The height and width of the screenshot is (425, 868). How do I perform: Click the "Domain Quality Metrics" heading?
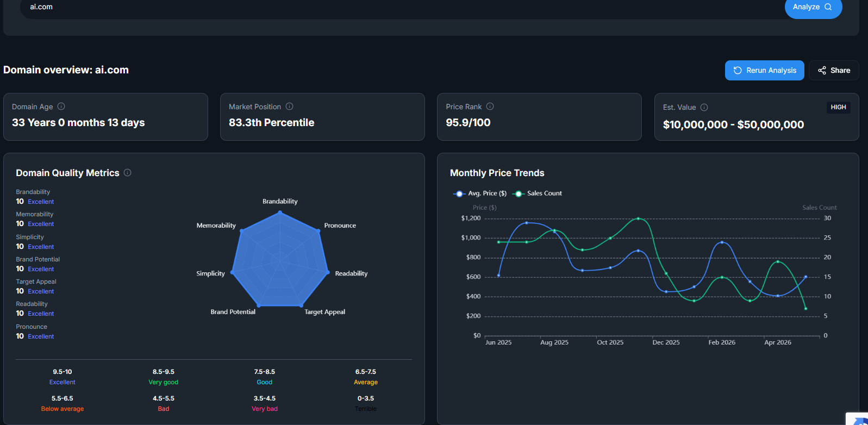point(67,173)
